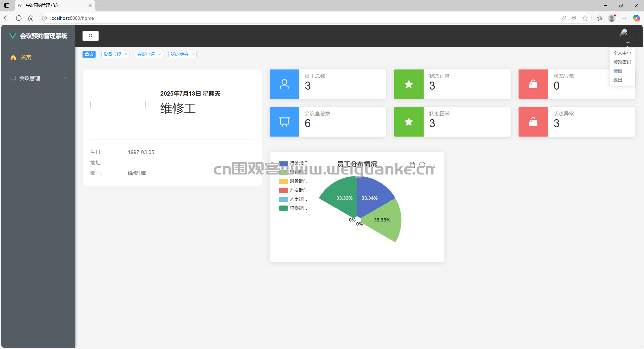This screenshot has width=644, height=349.
Task: Click the blue person icon of 员工总数
Action: point(284,84)
